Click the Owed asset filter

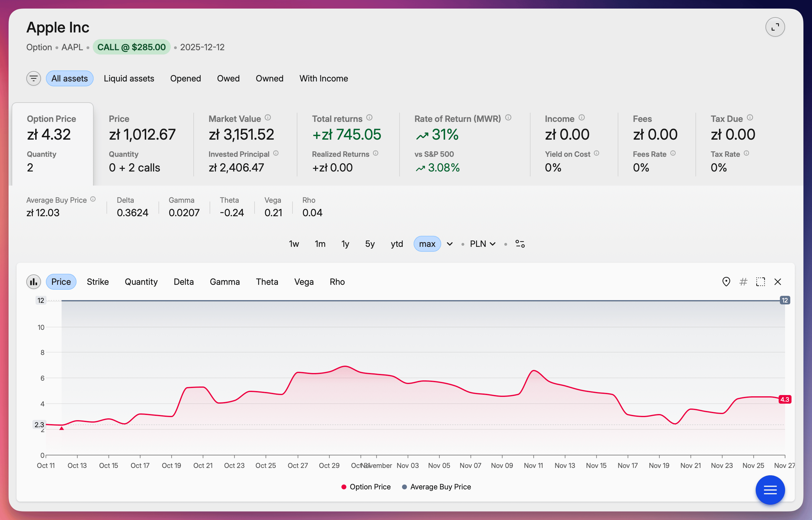pyautogui.click(x=228, y=78)
